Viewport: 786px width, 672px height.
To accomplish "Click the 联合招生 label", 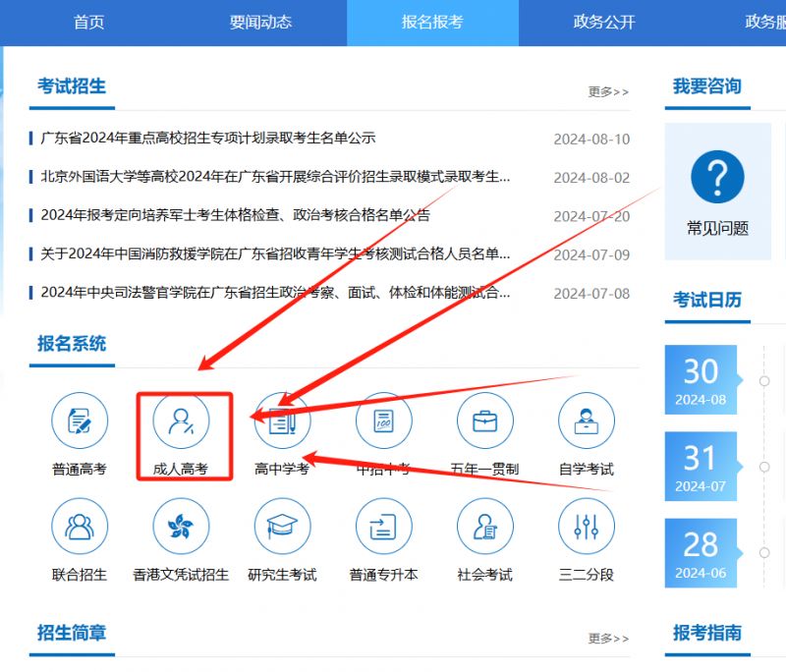I will coord(80,575).
